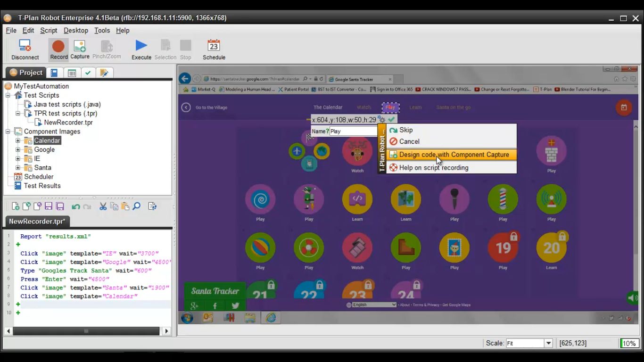644x362 pixels.
Task: Click the script properties icon after the magnifier
Action: 152,206
